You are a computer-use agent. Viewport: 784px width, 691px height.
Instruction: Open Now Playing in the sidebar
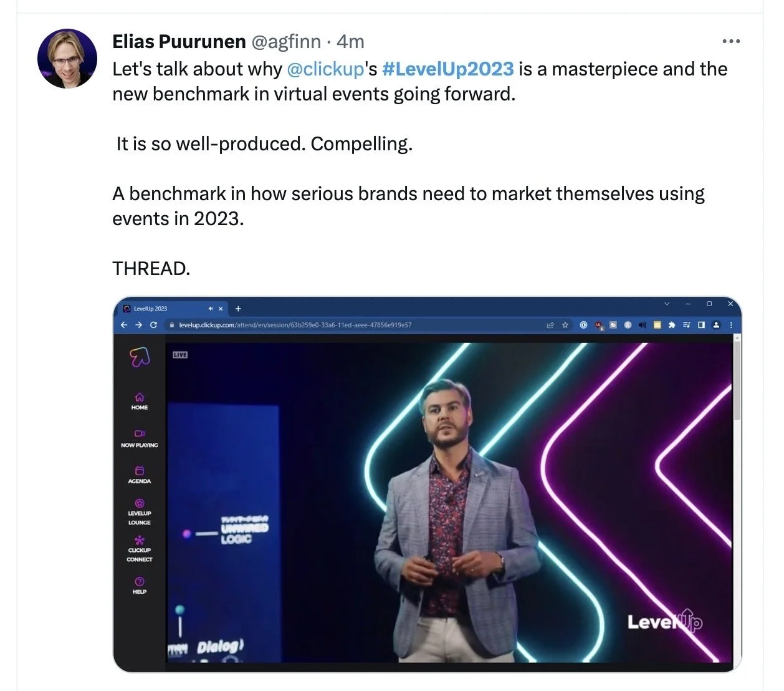pyautogui.click(x=139, y=438)
